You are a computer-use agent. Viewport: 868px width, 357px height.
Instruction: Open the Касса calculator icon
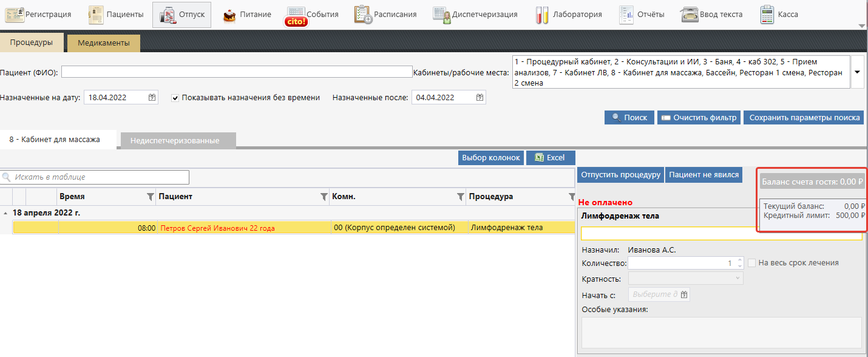point(767,15)
